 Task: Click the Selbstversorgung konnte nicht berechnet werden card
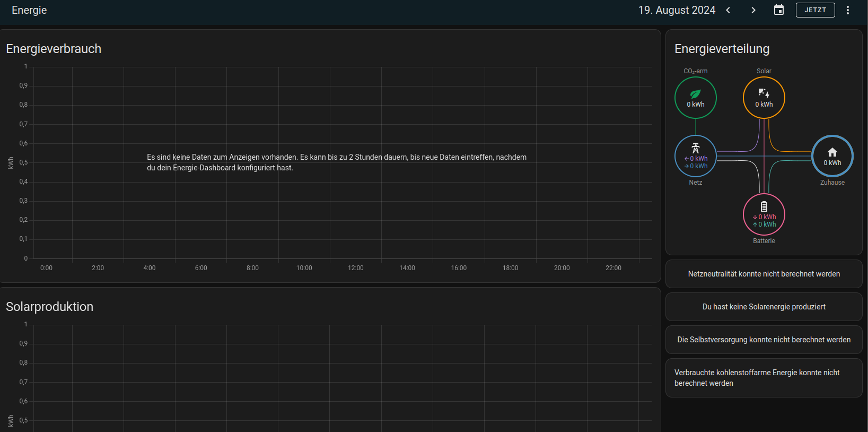coord(764,340)
